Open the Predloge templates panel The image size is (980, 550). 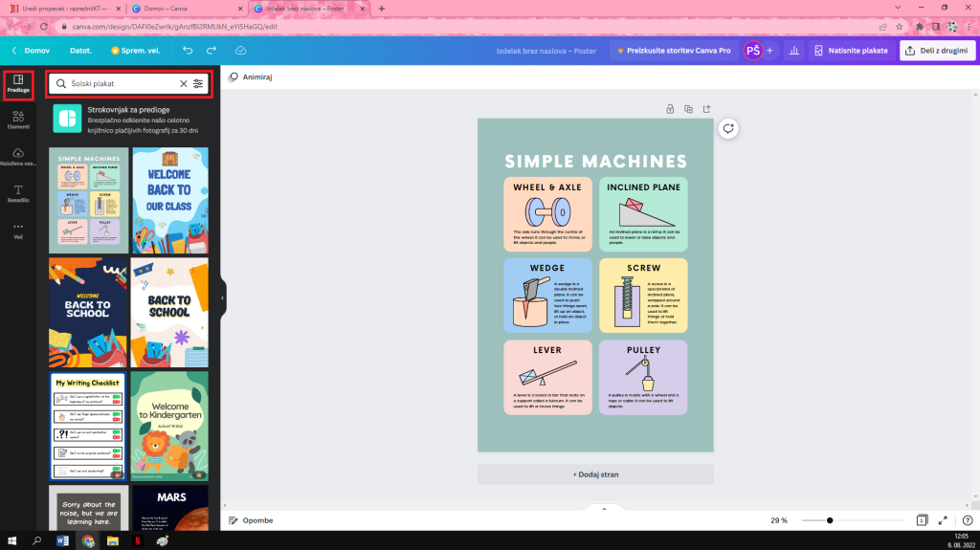(x=18, y=84)
